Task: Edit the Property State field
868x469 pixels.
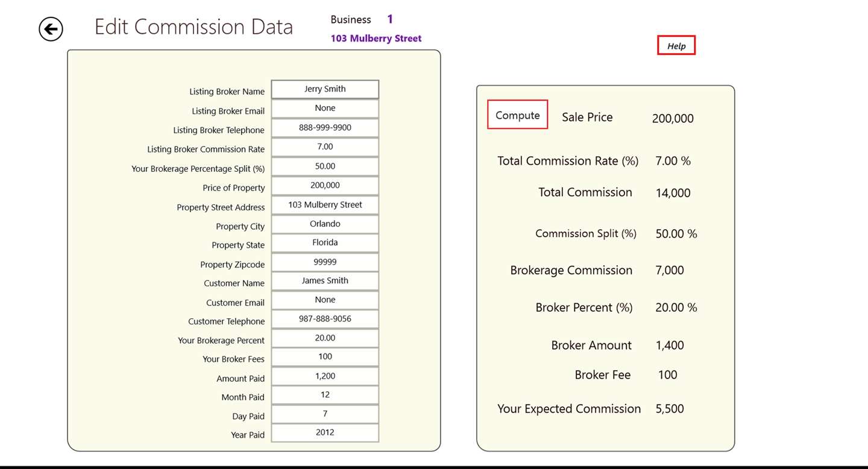Action: (325, 243)
